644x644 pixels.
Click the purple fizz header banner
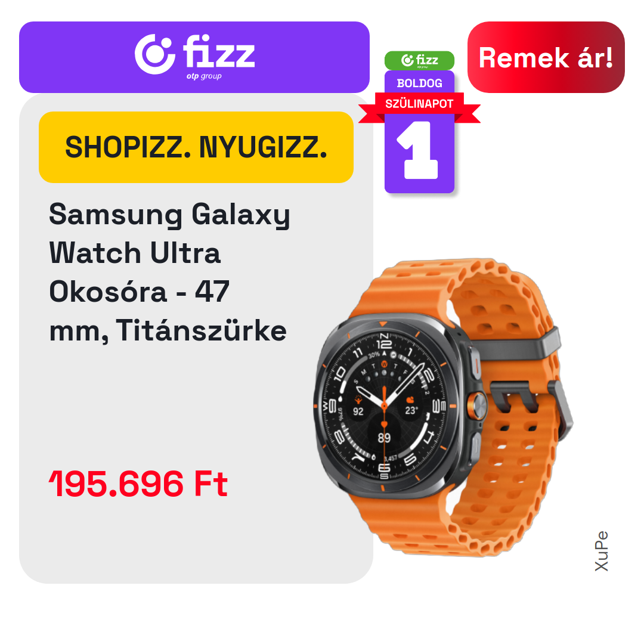[194, 57]
